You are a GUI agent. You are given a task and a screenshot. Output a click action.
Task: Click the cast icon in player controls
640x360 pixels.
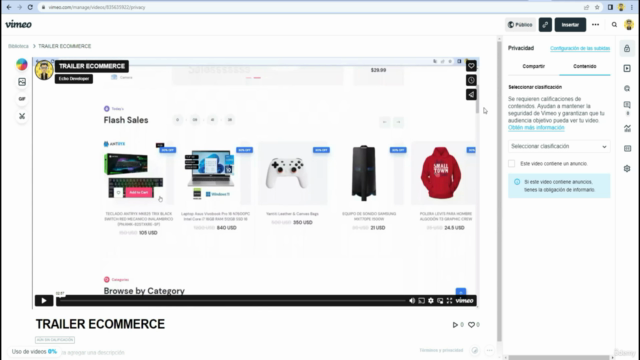click(421, 301)
